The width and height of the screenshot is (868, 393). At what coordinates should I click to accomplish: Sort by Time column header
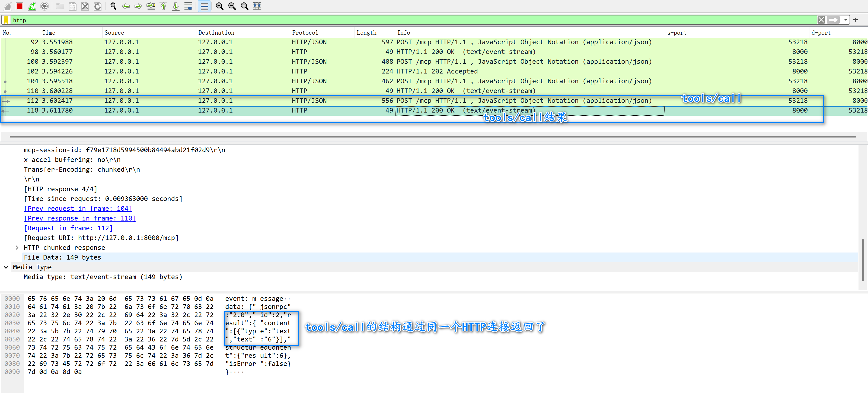pyautogui.click(x=71, y=33)
